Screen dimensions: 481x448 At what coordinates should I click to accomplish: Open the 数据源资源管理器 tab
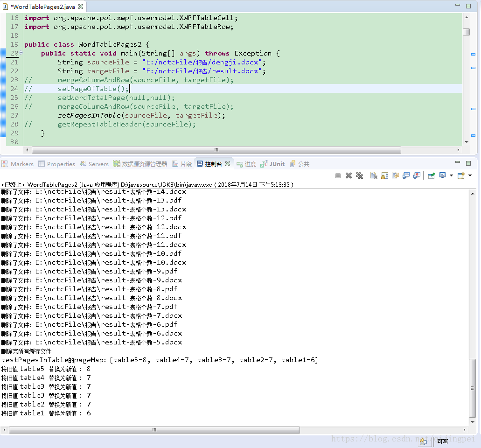tap(140, 164)
